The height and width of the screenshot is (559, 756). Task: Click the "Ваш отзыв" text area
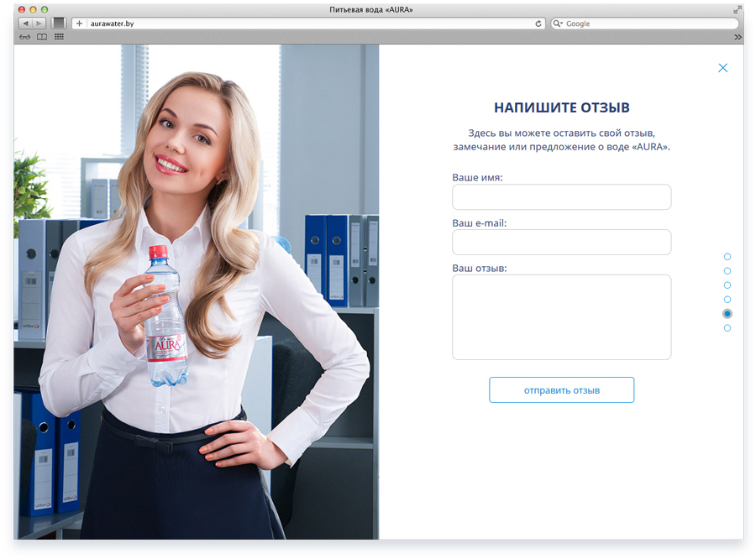(561, 317)
